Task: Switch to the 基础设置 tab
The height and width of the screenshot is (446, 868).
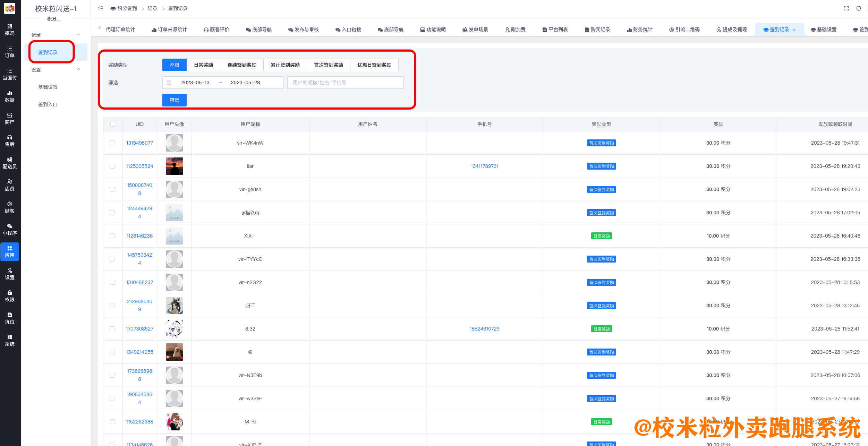Action: point(823,29)
